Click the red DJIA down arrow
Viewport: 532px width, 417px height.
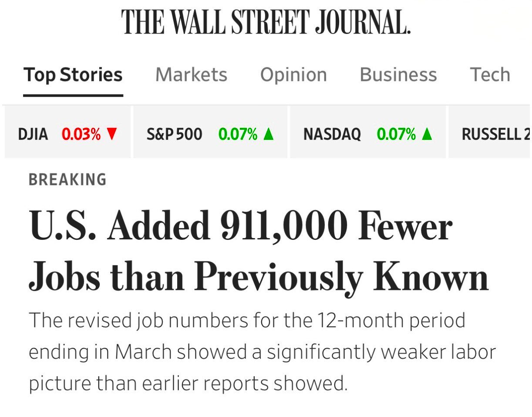[112, 135]
